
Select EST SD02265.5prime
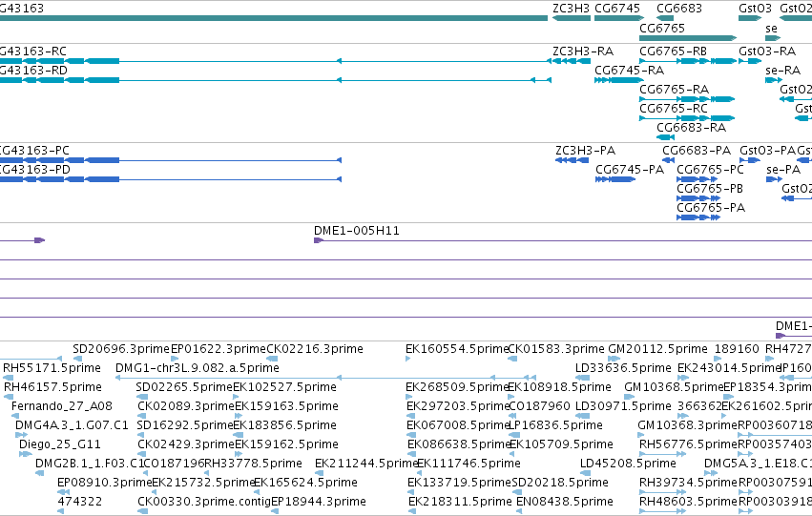tap(142, 397)
